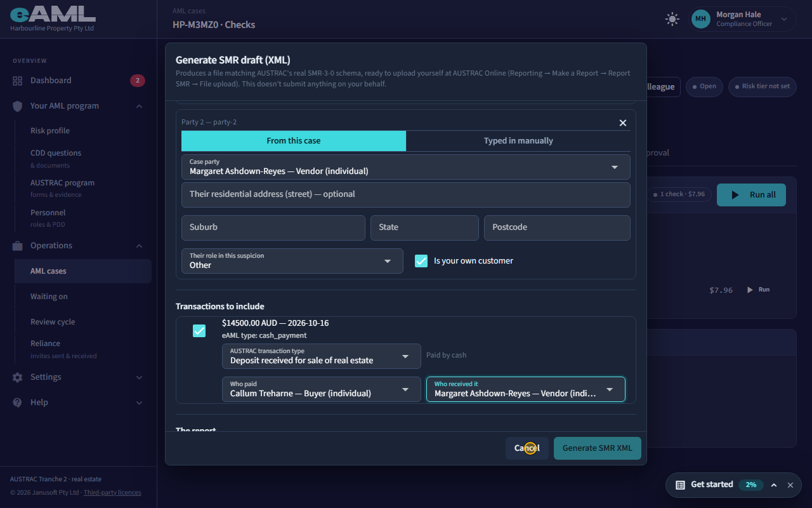
Task: Open AUSTRAC transaction type dropdown
Action: pyautogui.click(x=322, y=356)
